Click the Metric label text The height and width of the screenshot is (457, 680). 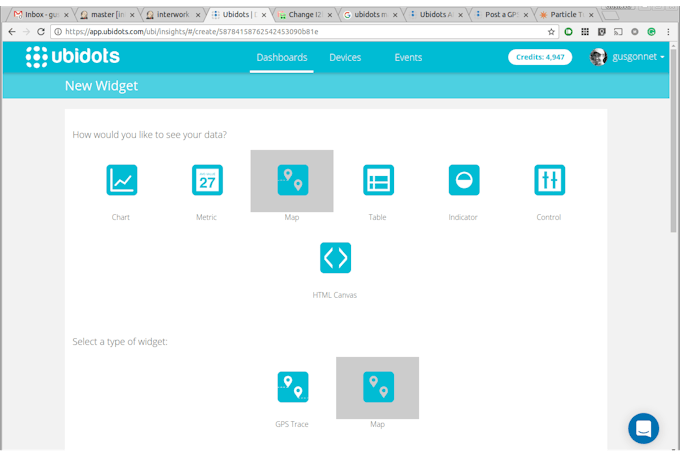tap(206, 217)
